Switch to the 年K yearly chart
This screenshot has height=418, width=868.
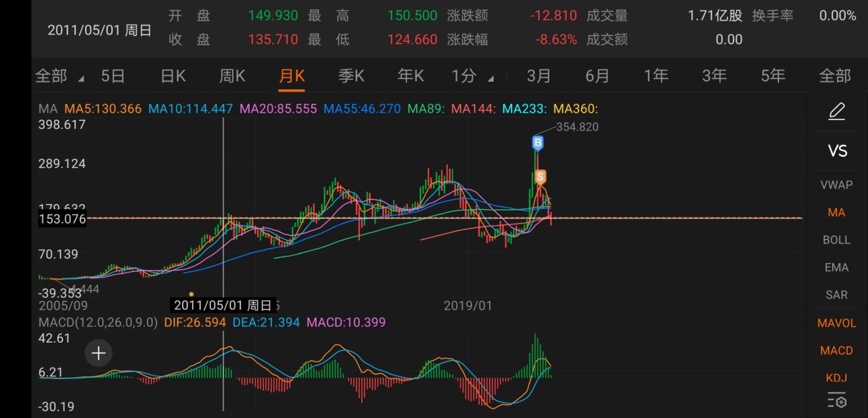click(411, 76)
